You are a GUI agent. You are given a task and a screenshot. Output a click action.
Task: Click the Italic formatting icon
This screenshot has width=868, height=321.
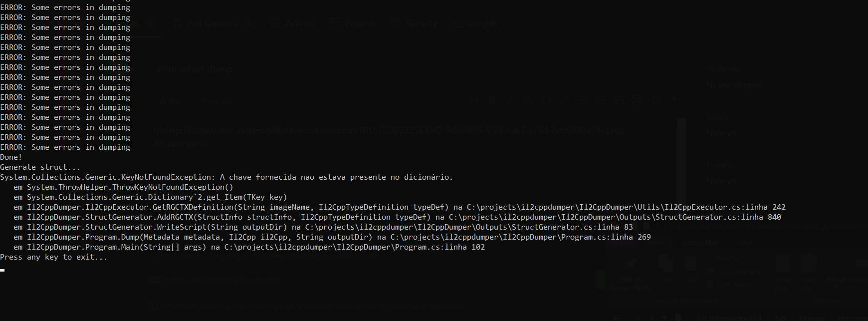[510, 100]
